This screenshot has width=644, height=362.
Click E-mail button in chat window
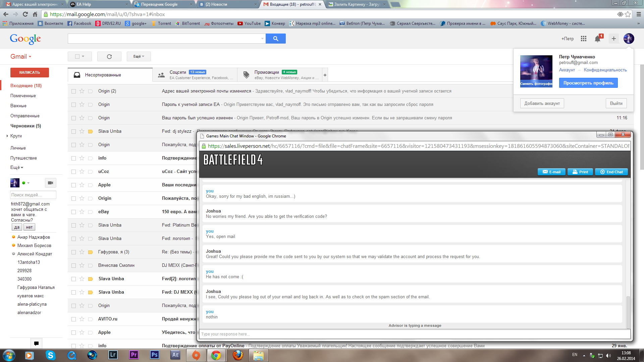tap(551, 172)
